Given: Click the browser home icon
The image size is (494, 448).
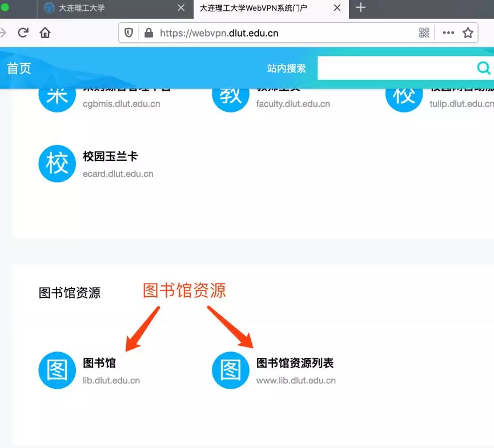Looking at the screenshot, I should [x=45, y=33].
